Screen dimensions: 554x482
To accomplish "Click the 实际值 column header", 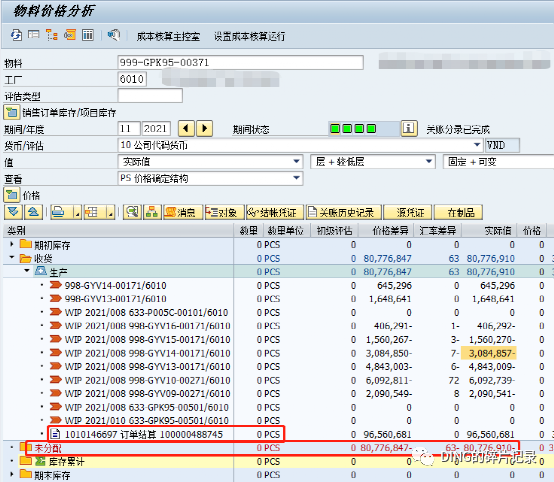I will click(x=489, y=230).
